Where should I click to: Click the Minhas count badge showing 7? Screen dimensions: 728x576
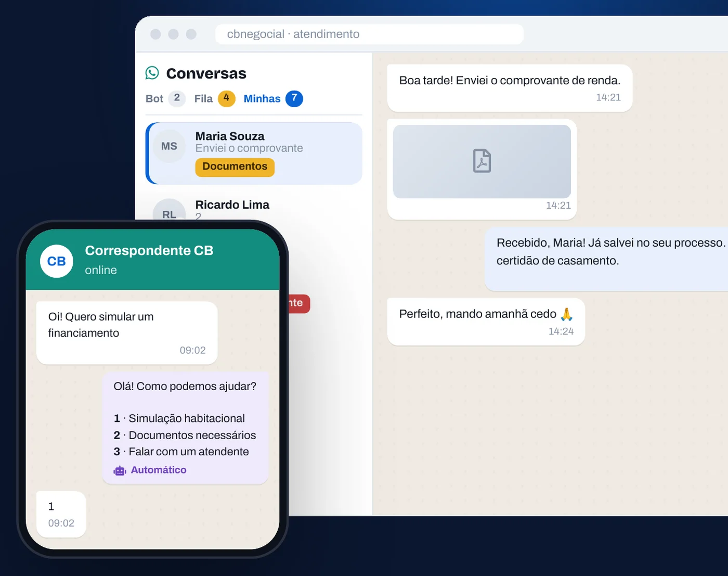tap(294, 98)
